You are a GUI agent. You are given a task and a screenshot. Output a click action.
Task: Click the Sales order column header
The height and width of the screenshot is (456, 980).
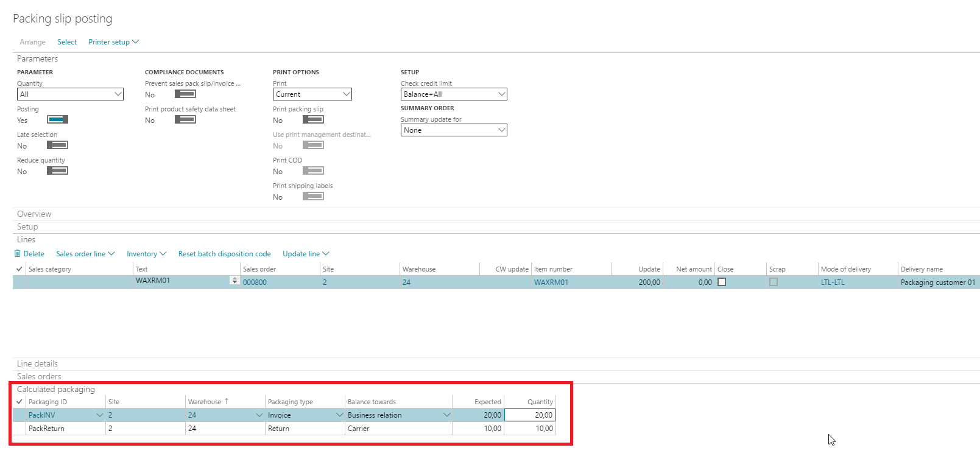point(259,269)
